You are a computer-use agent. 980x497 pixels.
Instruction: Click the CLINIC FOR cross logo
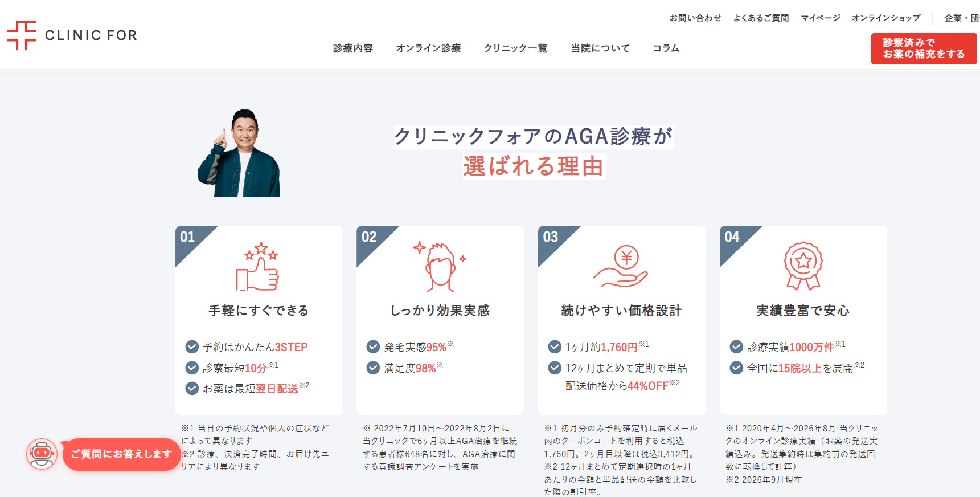[22, 35]
